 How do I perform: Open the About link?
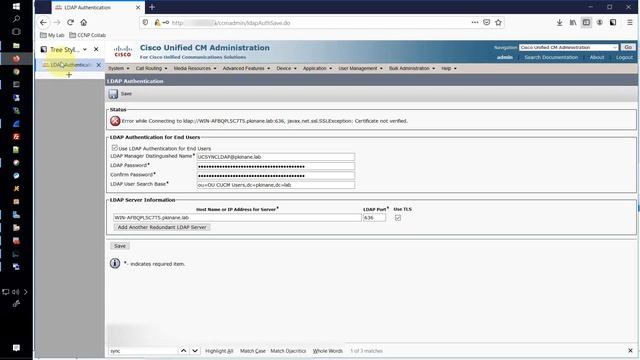(597, 58)
